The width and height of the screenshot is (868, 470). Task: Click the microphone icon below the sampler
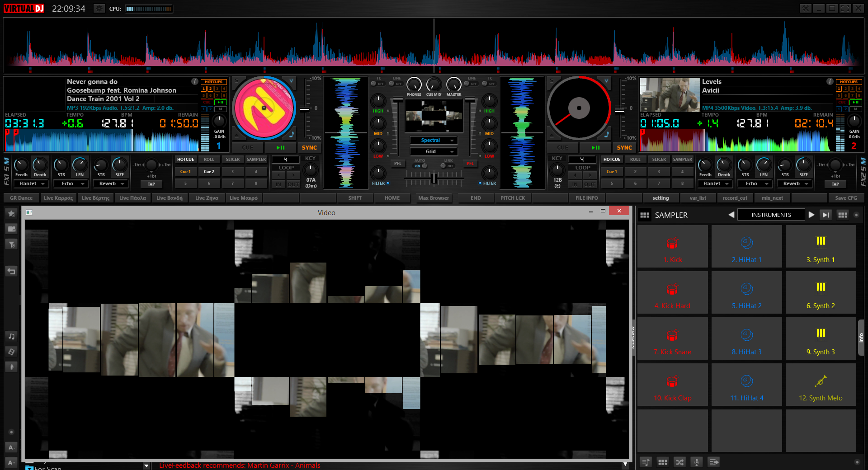(x=697, y=462)
